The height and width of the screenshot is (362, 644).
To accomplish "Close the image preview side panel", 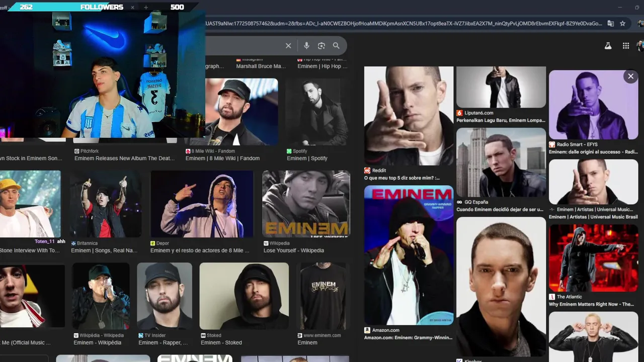I will click(x=630, y=76).
